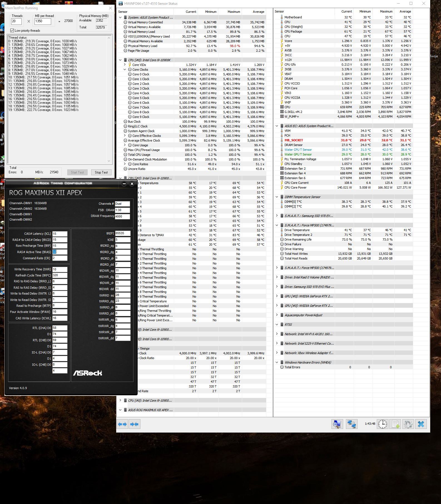Click the left pane Current column header
441x504 pixels.
point(186,12)
